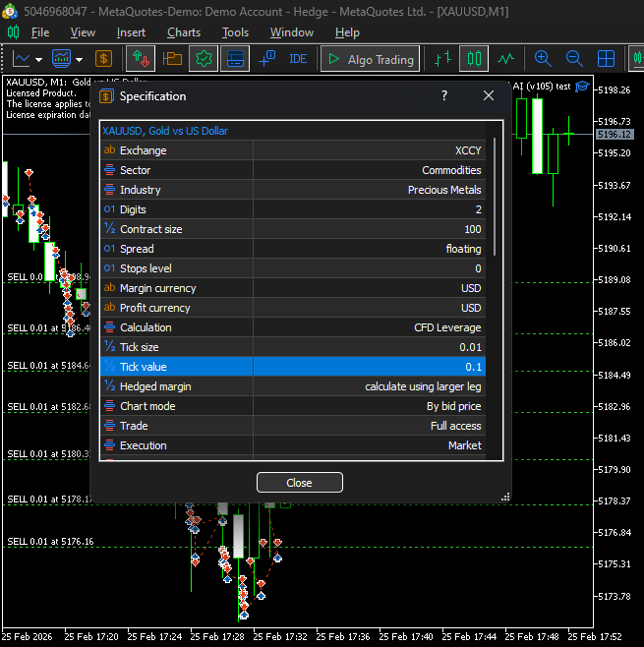This screenshot has height=647, width=644.
Task: Click the tile windows grid icon
Action: pyautogui.click(x=606, y=59)
